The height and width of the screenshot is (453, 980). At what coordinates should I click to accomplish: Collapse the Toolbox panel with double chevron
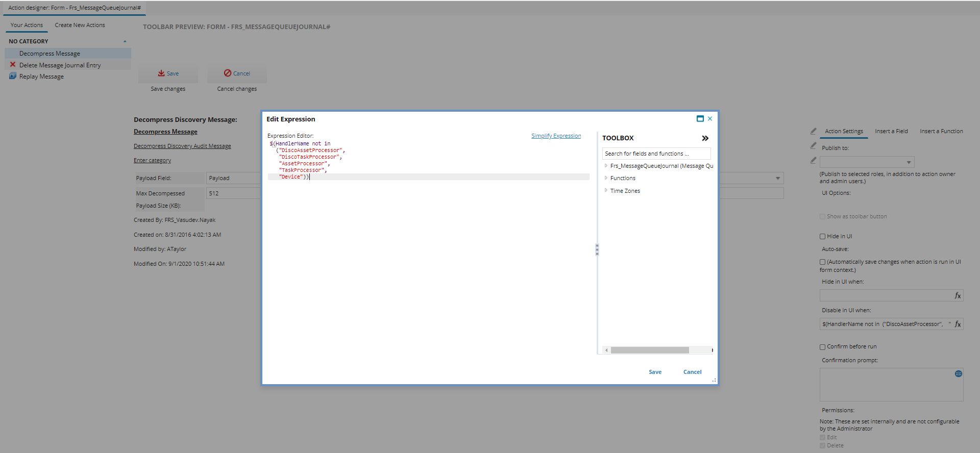click(705, 138)
